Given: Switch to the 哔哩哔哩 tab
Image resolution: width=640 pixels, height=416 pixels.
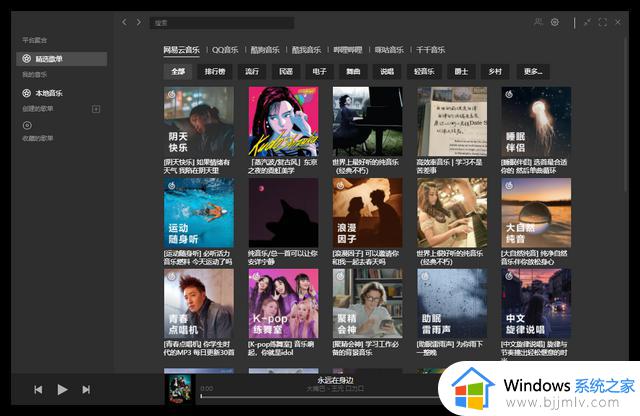Looking at the screenshot, I should tap(348, 50).
